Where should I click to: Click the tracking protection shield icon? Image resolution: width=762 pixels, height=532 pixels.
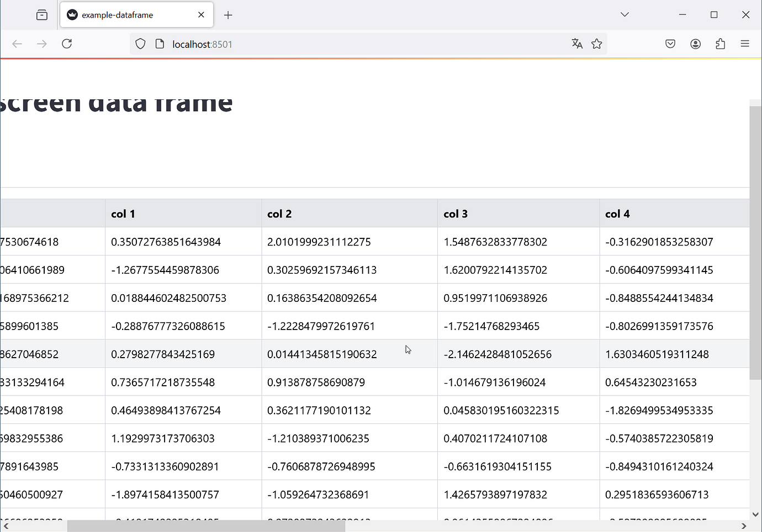pyautogui.click(x=140, y=44)
